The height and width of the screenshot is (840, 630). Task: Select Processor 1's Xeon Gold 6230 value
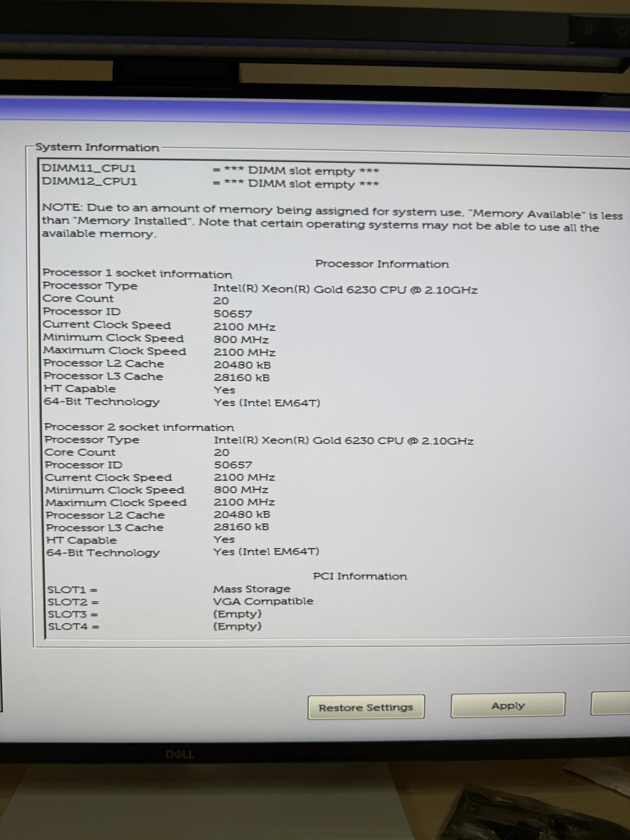pos(345,290)
